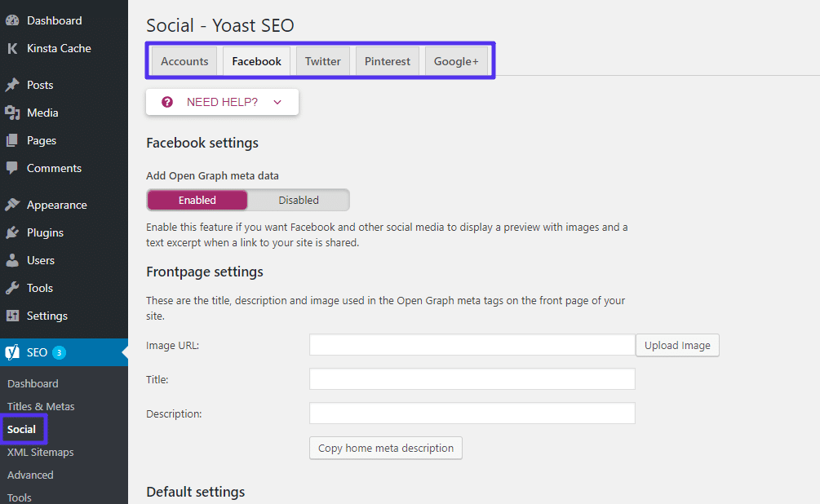Open the Pinterest tab
Image resolution: width=820 pixels, height=504 pixels.
388,61
